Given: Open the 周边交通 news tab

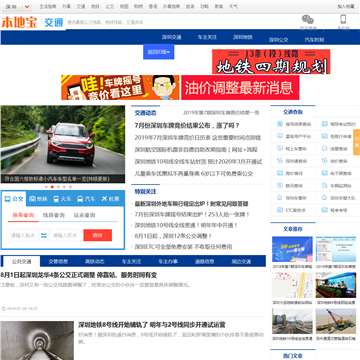Looking at the screenshot, I should point(241,262).
